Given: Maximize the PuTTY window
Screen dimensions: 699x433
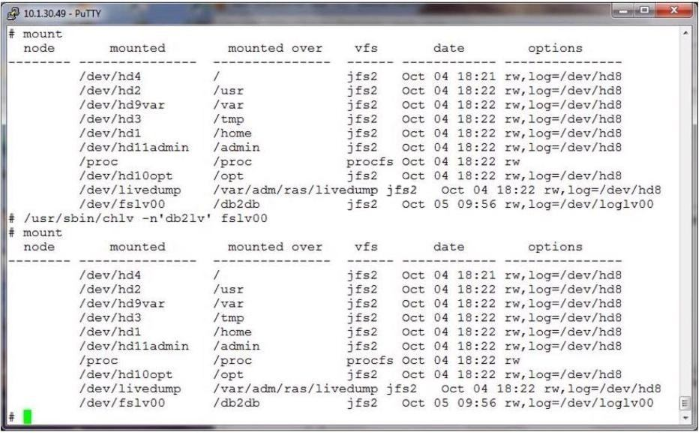Looking at the screenshot, I should pos(645,10).
